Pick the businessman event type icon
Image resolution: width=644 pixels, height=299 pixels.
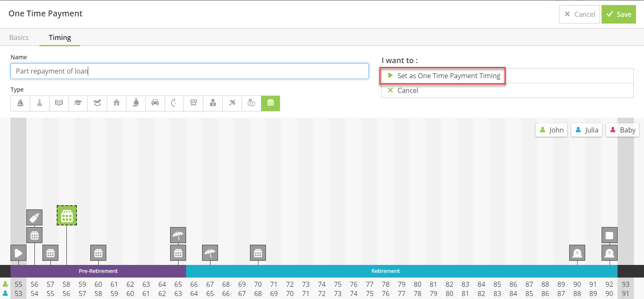click(213, 103)
